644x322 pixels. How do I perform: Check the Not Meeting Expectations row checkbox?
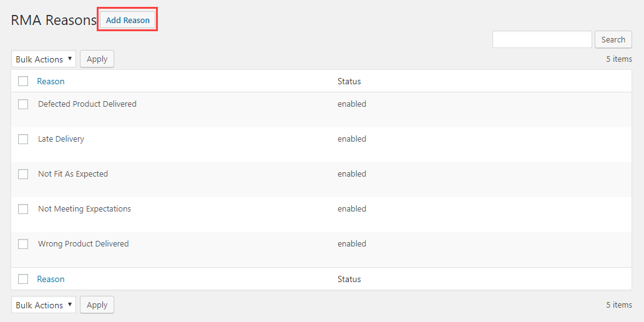tap(23, 209)
